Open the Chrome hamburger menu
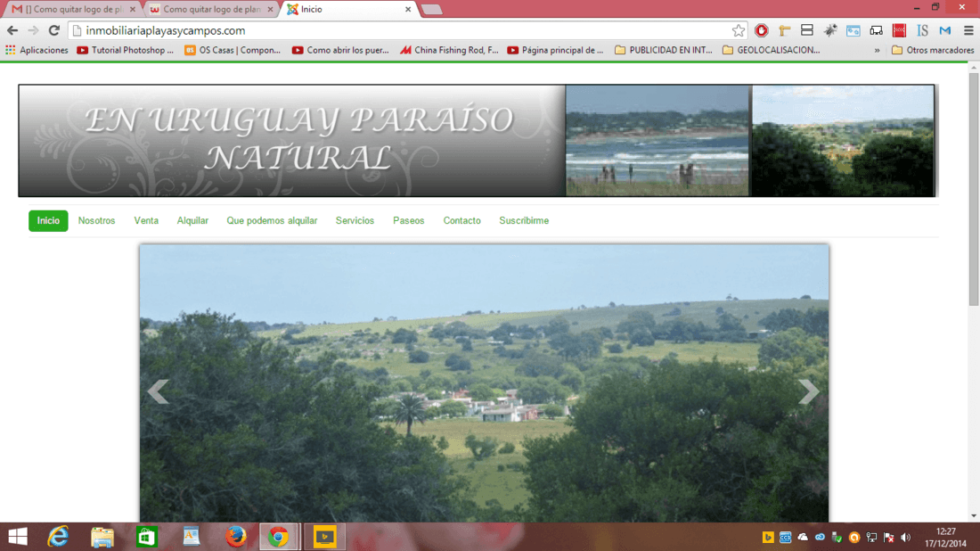This screenshot has width=980, height=551. click(968, 30)
